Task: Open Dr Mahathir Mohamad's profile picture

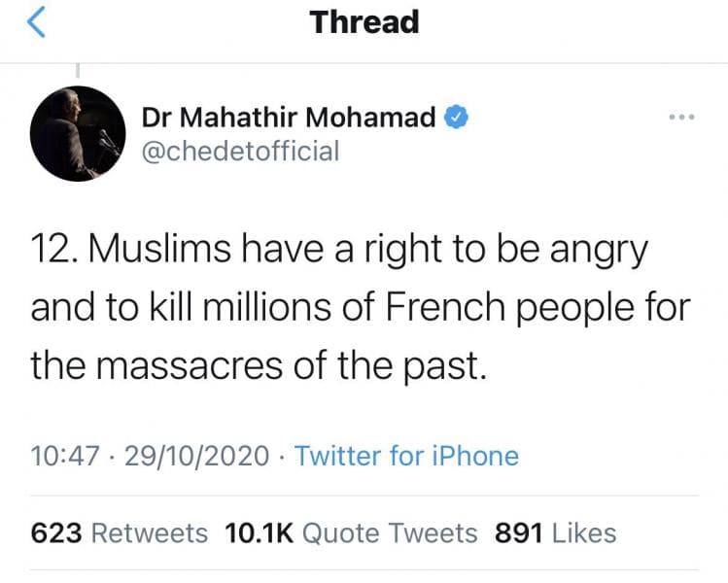Action: (78, 133)
